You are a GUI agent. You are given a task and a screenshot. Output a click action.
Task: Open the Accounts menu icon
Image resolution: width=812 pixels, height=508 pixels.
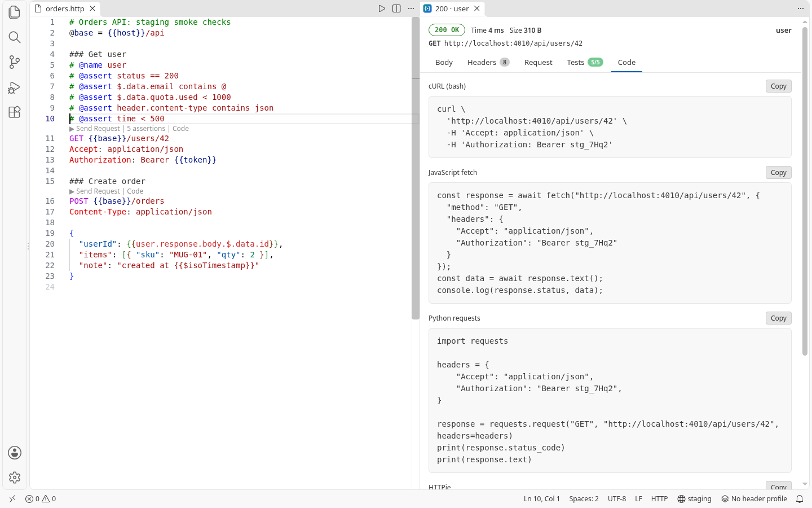click(15, 453)
